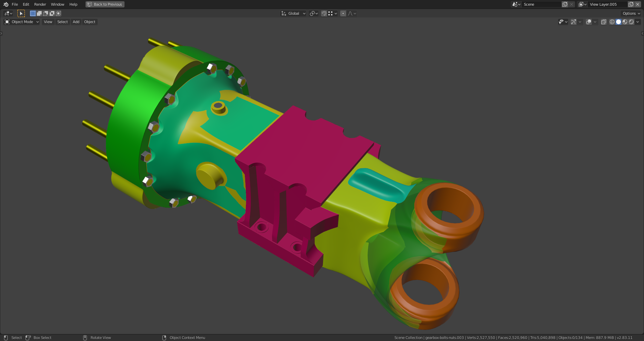The height and width of the screenshot is (341, 644).
Task: Open the Options dropdown
Action: [x=631, y=13]
